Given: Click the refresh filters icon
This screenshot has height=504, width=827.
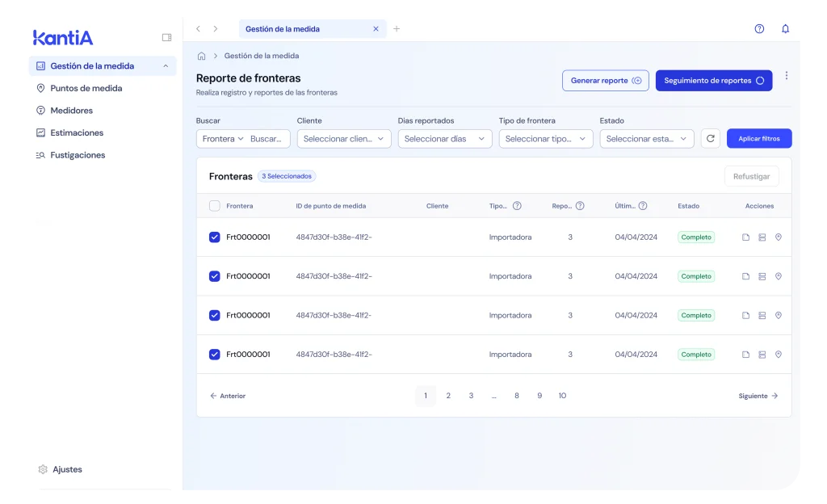Looking at the screenshot, I should (710, 139).
